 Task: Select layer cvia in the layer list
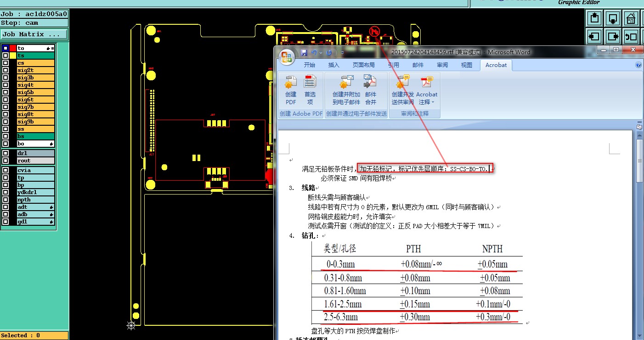[x=36, y=170]
